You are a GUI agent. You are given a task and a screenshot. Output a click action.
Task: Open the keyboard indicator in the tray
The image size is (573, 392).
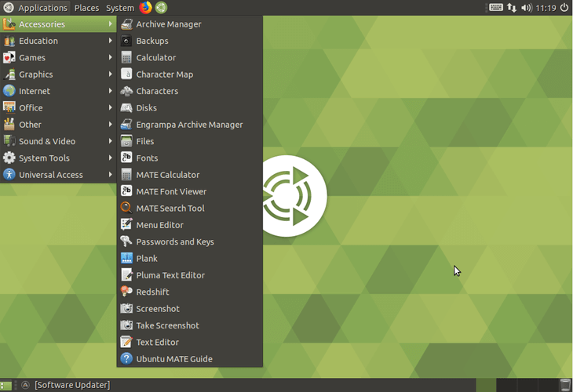click(496, 7)
